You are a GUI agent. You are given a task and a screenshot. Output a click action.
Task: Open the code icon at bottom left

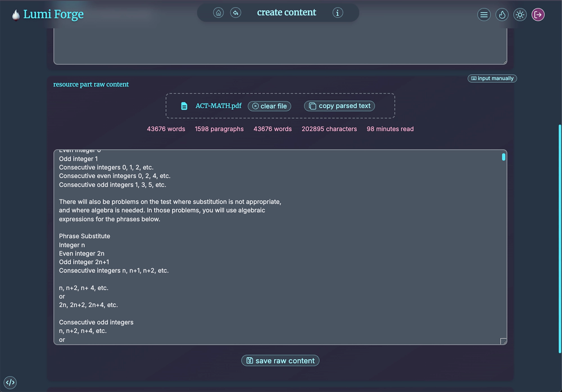click(x=10, y=382)
